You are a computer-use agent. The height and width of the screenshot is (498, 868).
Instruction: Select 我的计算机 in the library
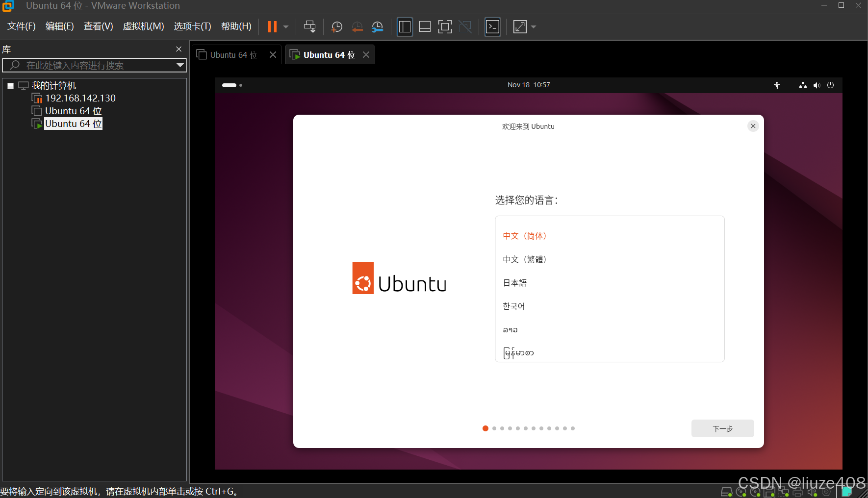point(53,86)
